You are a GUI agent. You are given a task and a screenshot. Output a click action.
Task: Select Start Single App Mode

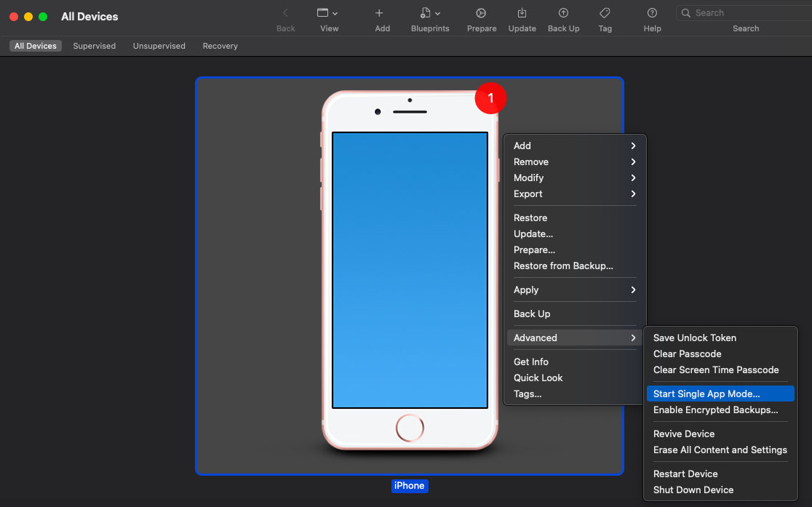706,393
